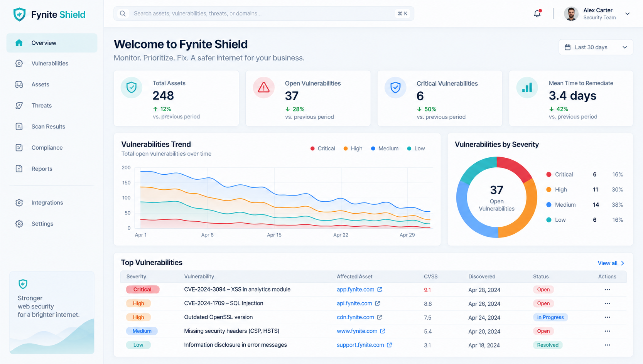Sort by the CVSS column header

pos(430,276)
